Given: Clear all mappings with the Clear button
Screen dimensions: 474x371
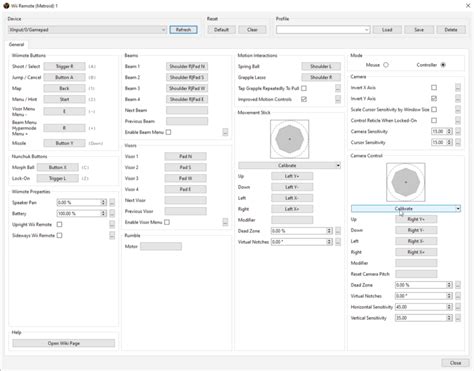Looking at the screenshot, I should tap(252, 30).
